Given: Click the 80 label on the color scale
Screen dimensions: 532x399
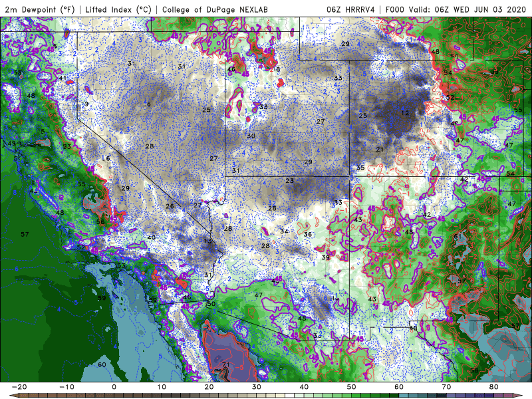Looking at the screenshot, I should (494, 387).
